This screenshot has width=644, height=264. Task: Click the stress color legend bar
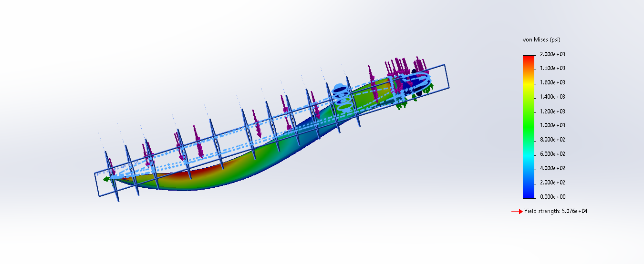click(x=529, y=126)
